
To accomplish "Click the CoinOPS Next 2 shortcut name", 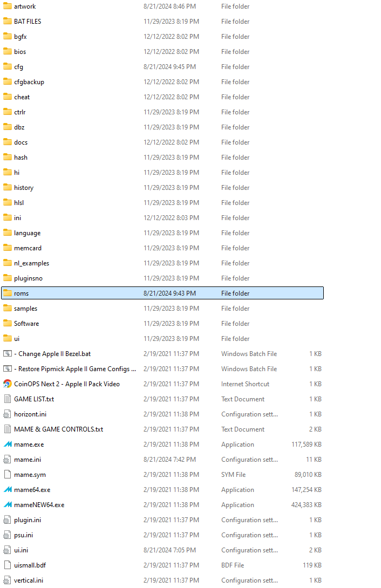I will click(67, 384).
